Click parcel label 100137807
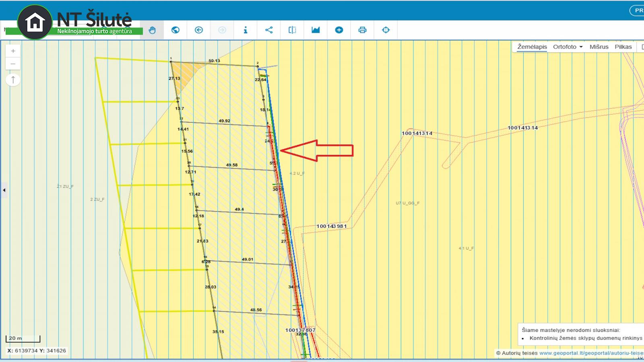The image size is (644, 362). tap(300, 330)
